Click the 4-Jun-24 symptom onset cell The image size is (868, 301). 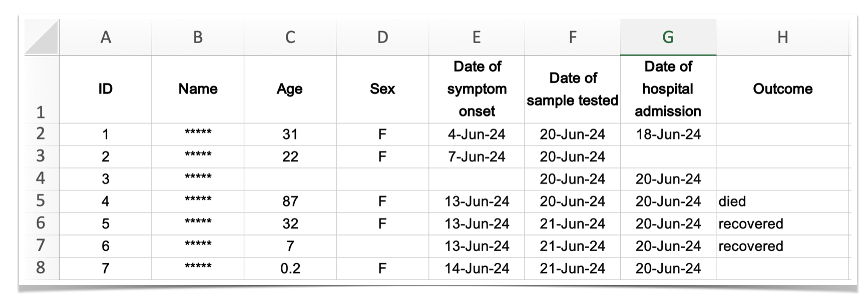pyautogui.click(x=477, y=134)
